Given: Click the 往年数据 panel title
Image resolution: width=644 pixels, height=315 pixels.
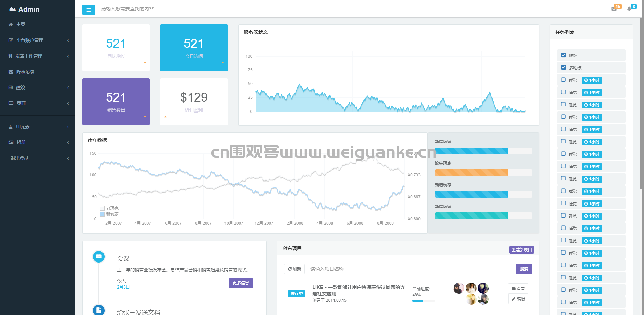Looking at the screenshot, I should pos(97,140).
